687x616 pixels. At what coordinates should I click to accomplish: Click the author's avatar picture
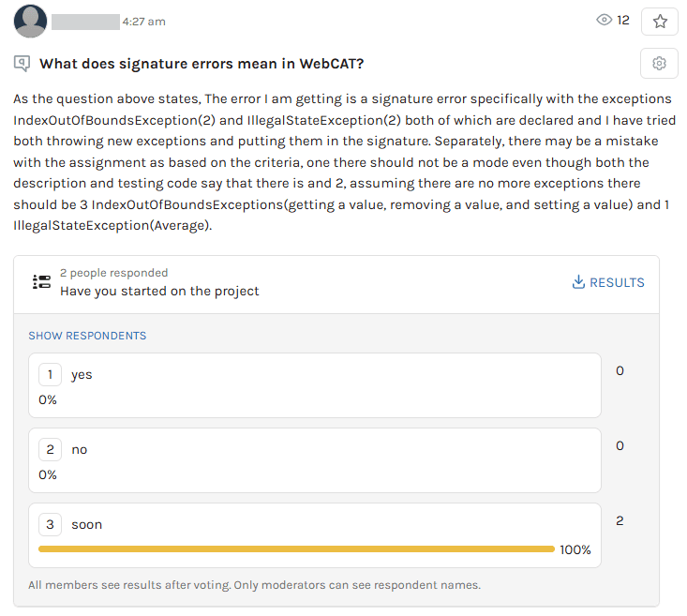point(31,21)
